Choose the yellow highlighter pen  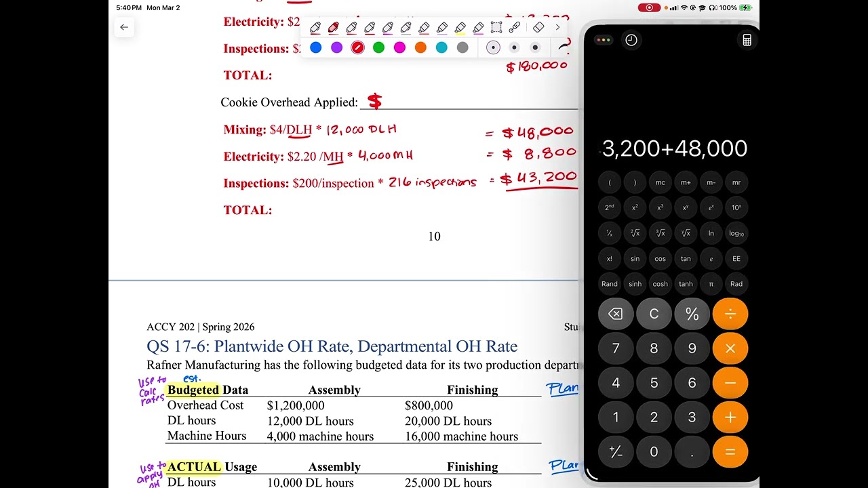(460, 28)
